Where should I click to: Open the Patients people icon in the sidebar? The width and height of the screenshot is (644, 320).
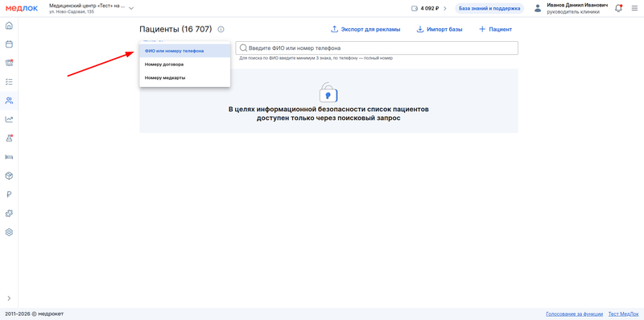click(x=9, y=101)
